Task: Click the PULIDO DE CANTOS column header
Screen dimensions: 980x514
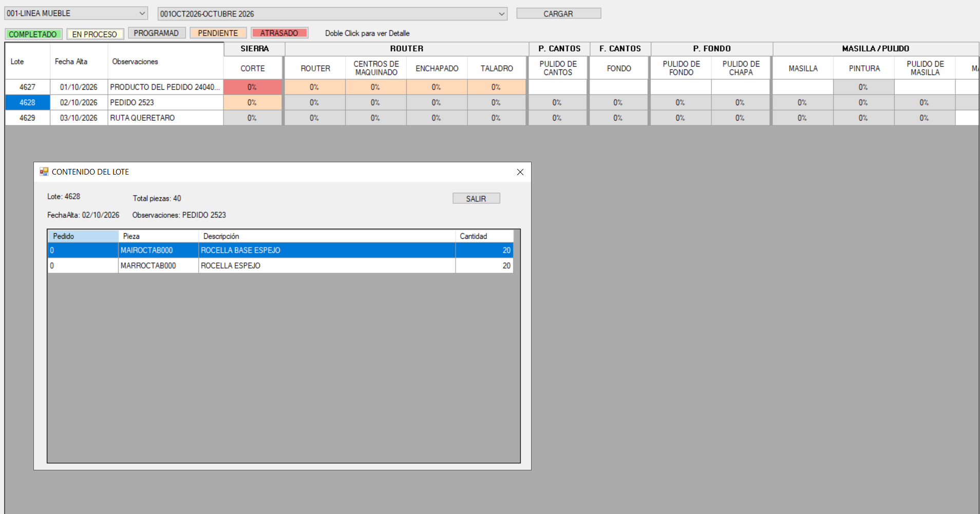Action: 558,68
